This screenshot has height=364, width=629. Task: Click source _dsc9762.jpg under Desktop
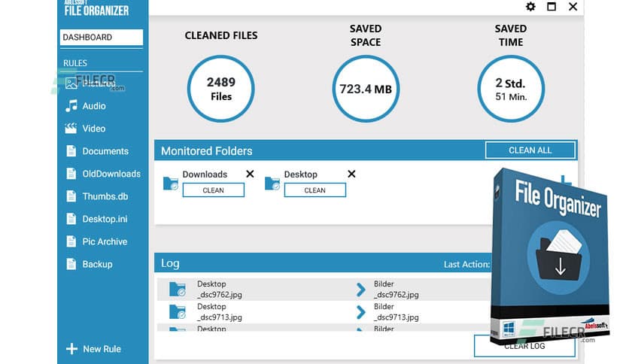220,295
